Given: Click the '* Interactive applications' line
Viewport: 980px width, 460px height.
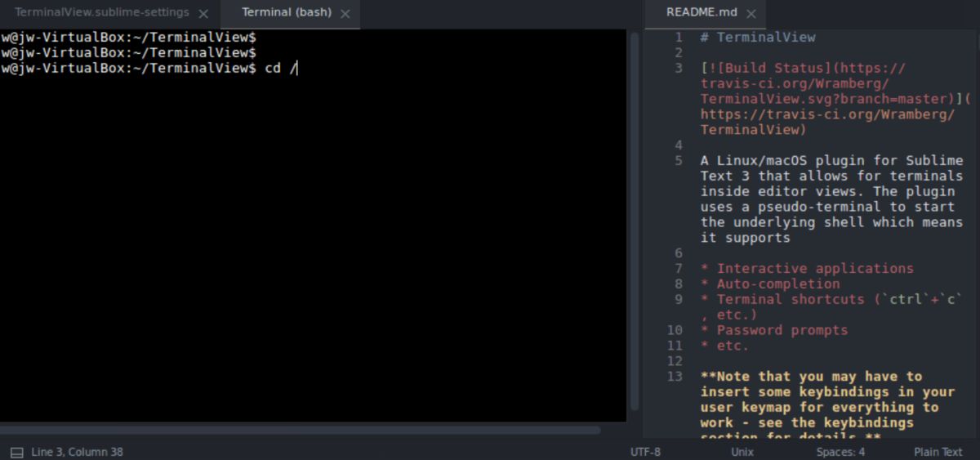Looking at the screenshot, I should tap(807, 268).
